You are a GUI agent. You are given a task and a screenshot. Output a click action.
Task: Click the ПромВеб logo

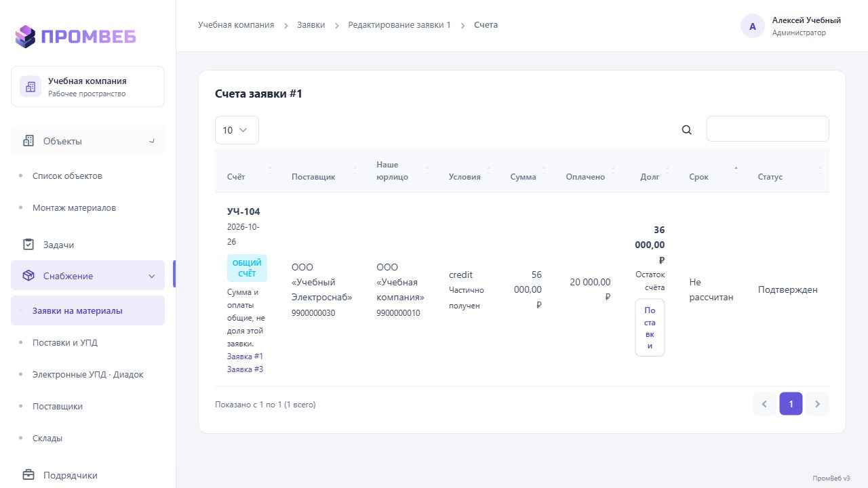click(x=76, y=37)
